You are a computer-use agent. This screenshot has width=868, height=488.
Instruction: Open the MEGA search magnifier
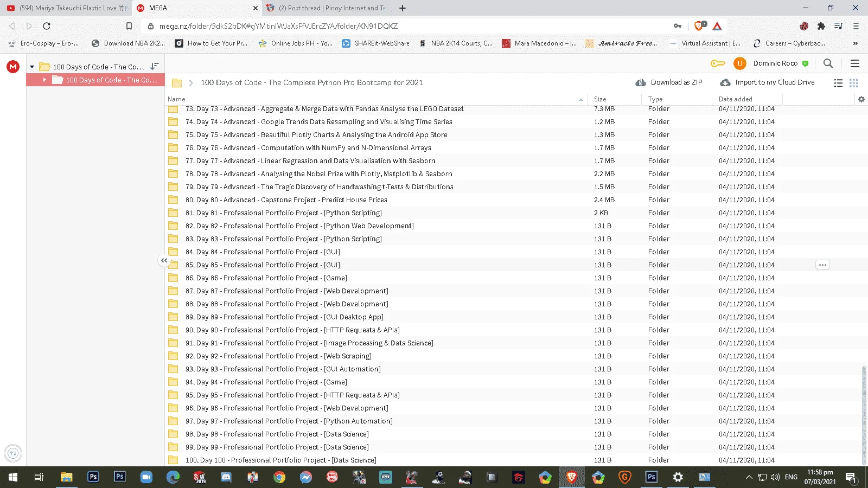click(x=828, y=63)
